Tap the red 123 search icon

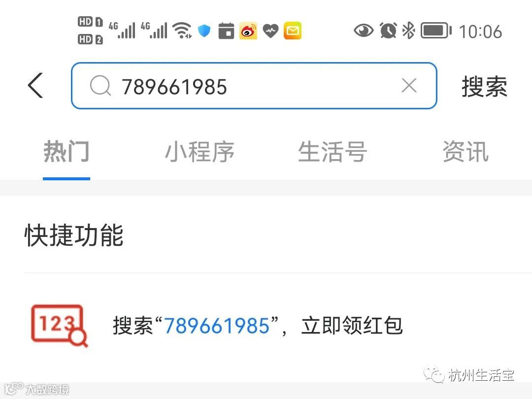coord(60,326)
